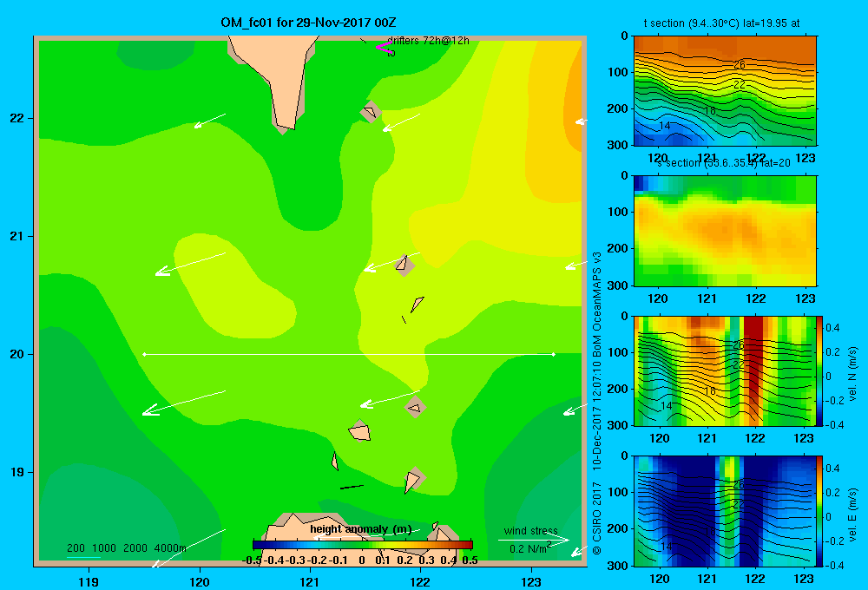Click the '22' latitude label on main map

pos(17,118)
